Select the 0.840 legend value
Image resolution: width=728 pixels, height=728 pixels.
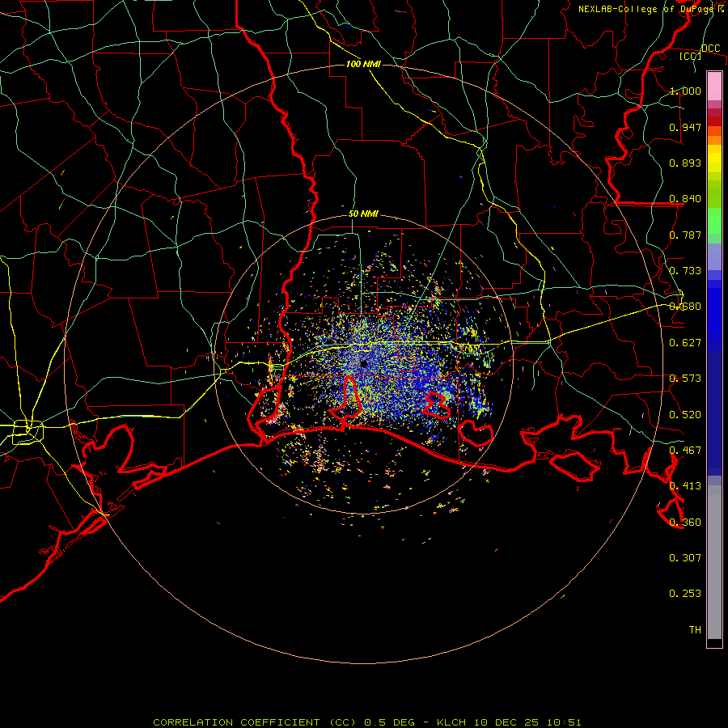pyautogui.click(x=685, y=199)
